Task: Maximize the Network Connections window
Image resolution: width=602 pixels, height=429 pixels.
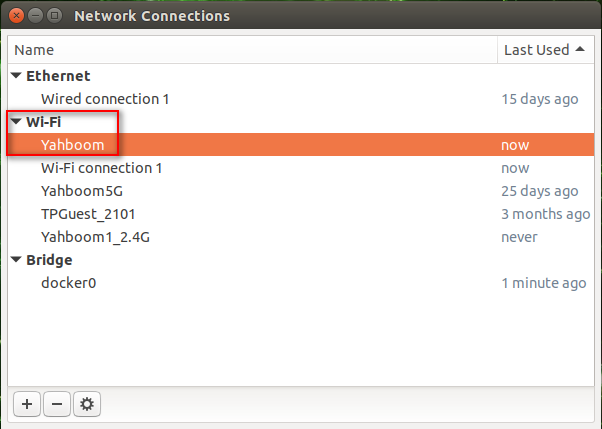Action: 55,15
